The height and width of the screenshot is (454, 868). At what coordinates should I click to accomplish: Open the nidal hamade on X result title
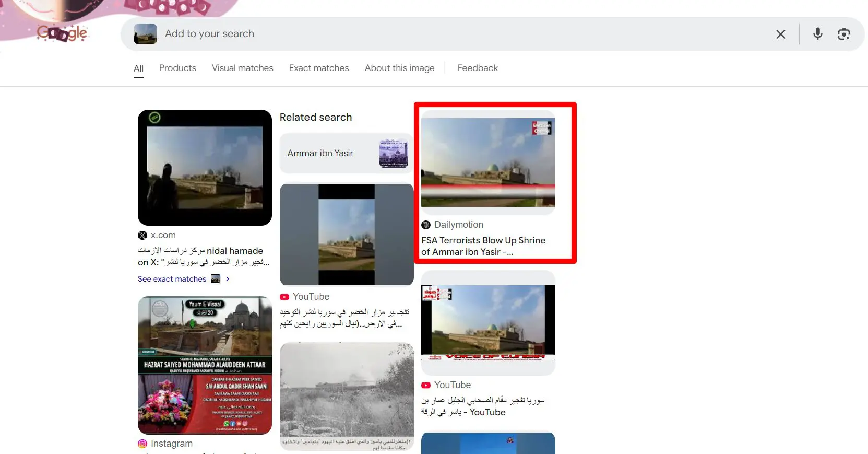coord(204,257)
